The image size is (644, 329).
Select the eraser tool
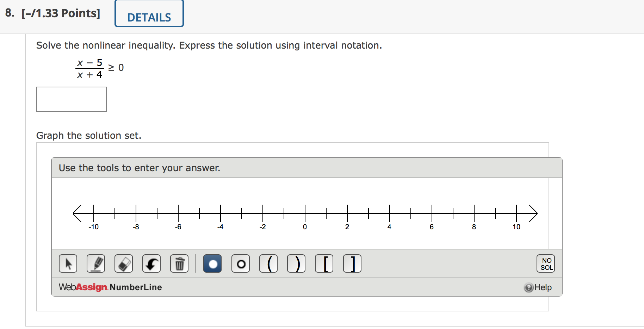[124, 263]
